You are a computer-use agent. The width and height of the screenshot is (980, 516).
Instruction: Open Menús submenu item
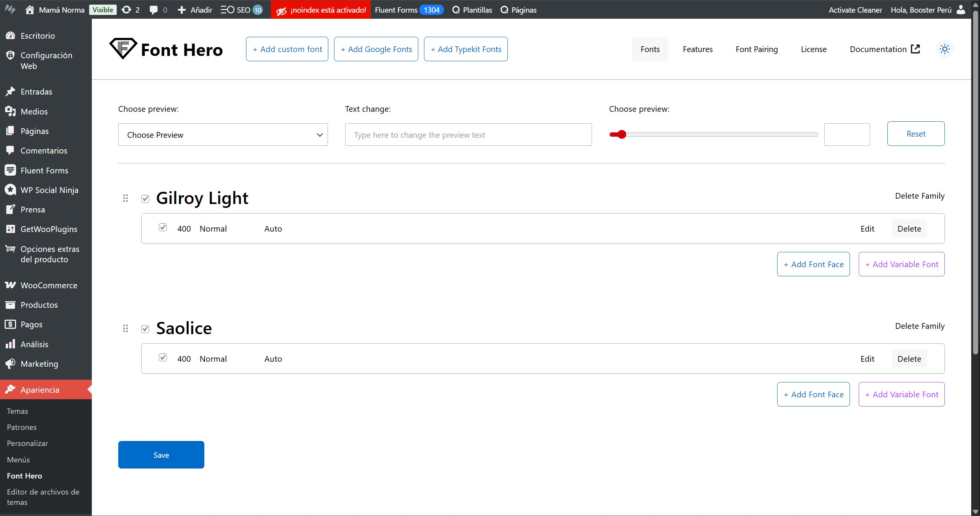[18, 460]
